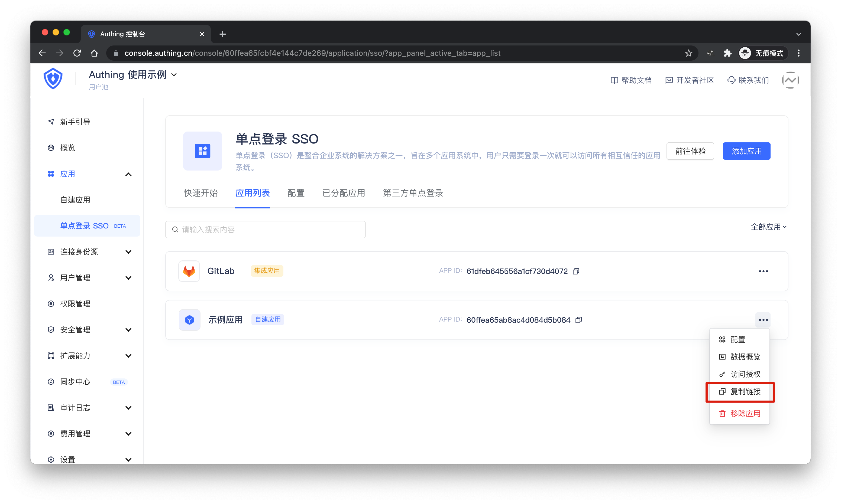This screenshot has width=841, height=504.
Task: Copy the GitLab APP ID
Action: (x=576, y=271)
